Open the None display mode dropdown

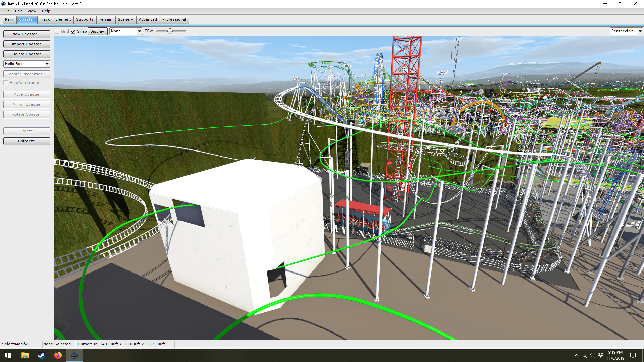click(x=140, y=31)
